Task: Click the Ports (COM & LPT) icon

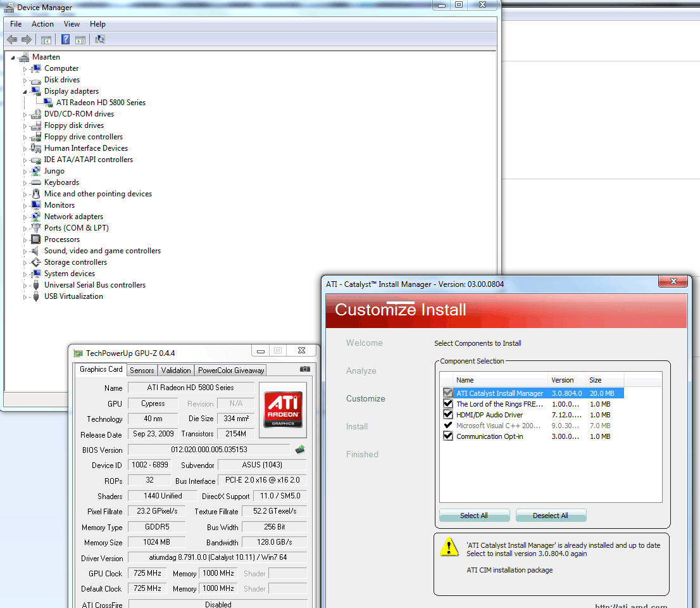Action: pos(35,228)
